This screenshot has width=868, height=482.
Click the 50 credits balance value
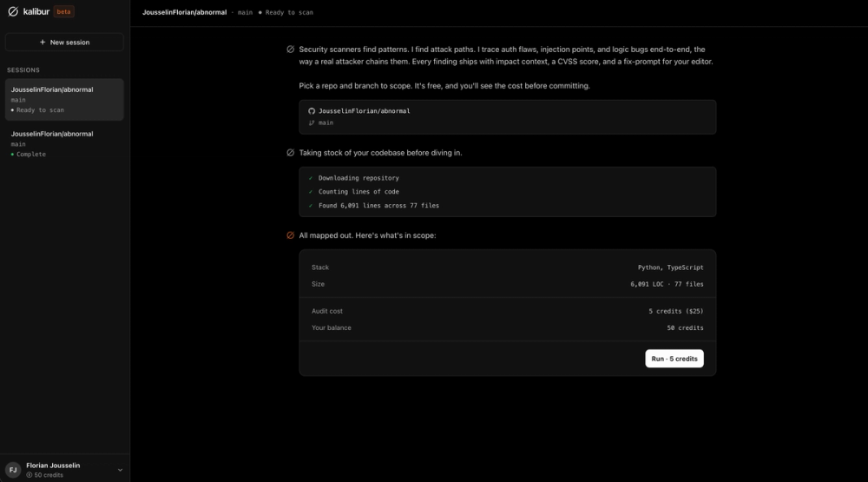[x=686, y=328]
